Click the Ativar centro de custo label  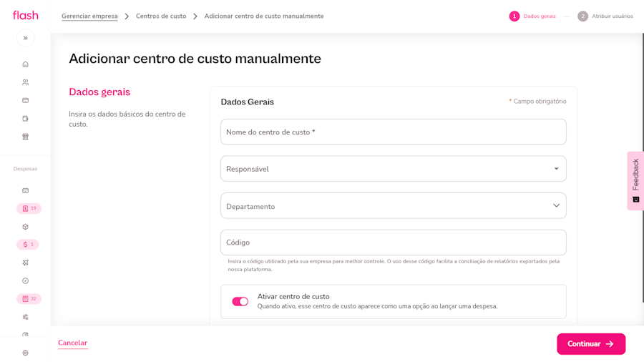pos(293,296)
